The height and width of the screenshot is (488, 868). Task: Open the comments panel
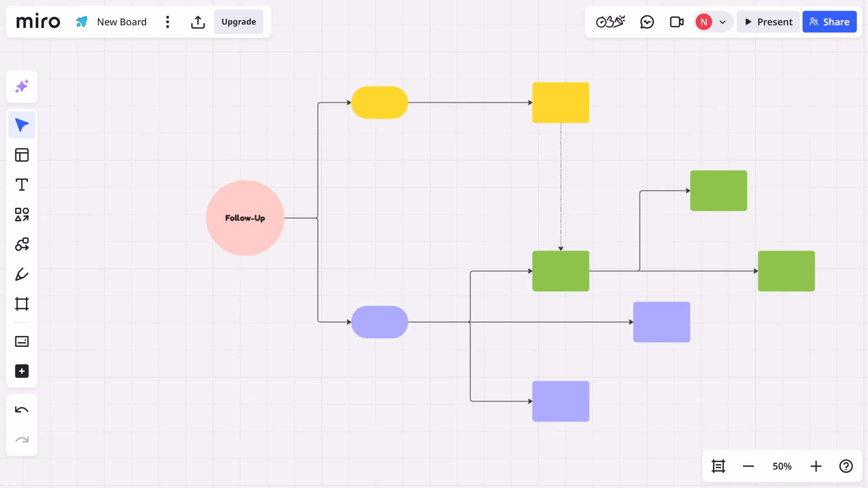pos(647,22)
